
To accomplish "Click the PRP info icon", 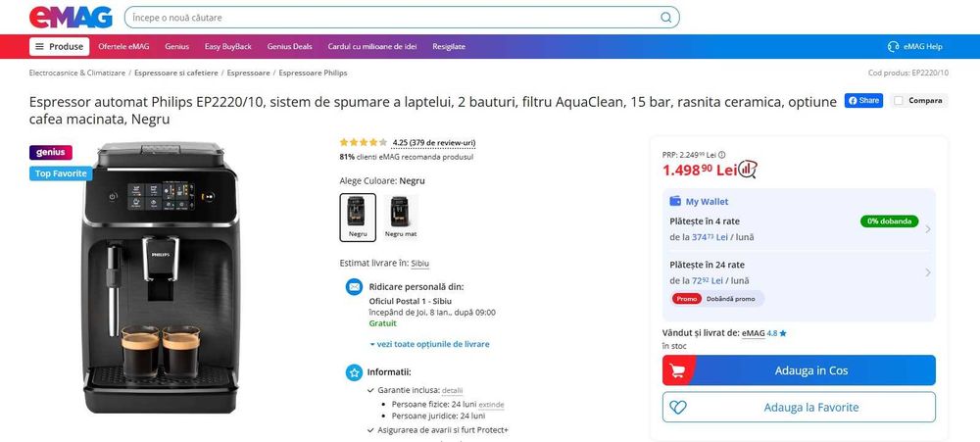I will coord(722,155).
